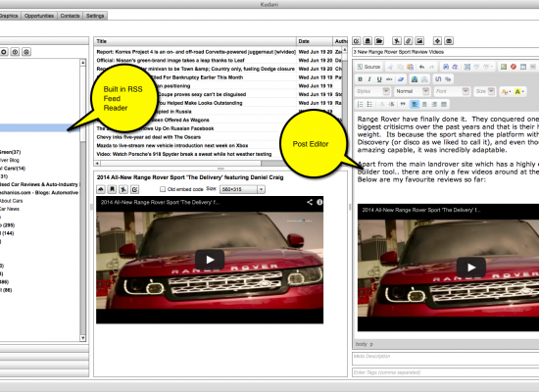
Task: Click the feed tree scroll-up arrow
Action: tap(83, 63)
